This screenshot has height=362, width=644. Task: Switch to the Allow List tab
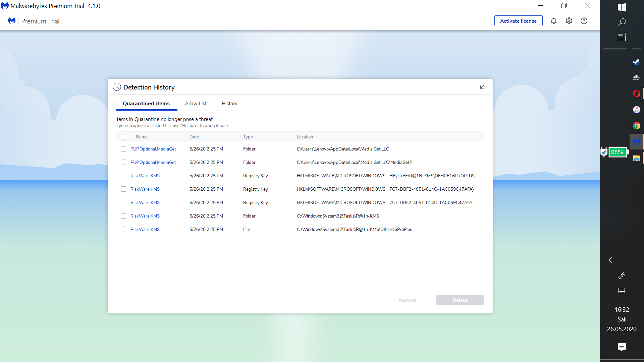point(196,104)
